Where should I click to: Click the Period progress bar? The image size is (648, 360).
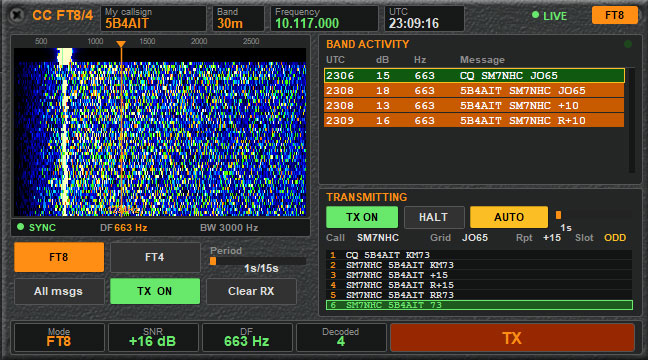tap(258, 261)
